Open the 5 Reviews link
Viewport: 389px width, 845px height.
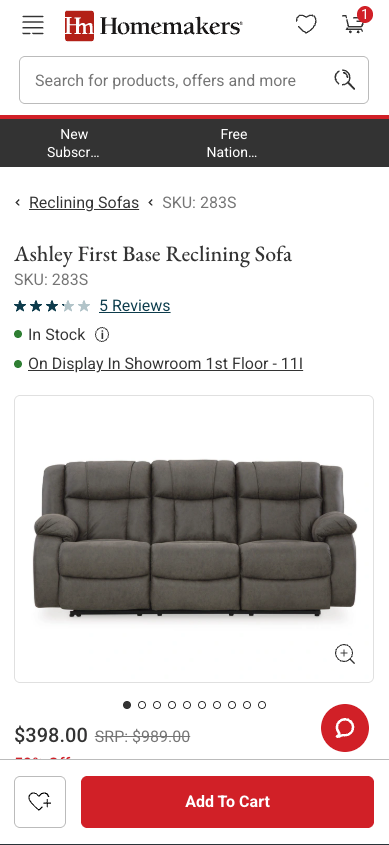coord(135,306)
